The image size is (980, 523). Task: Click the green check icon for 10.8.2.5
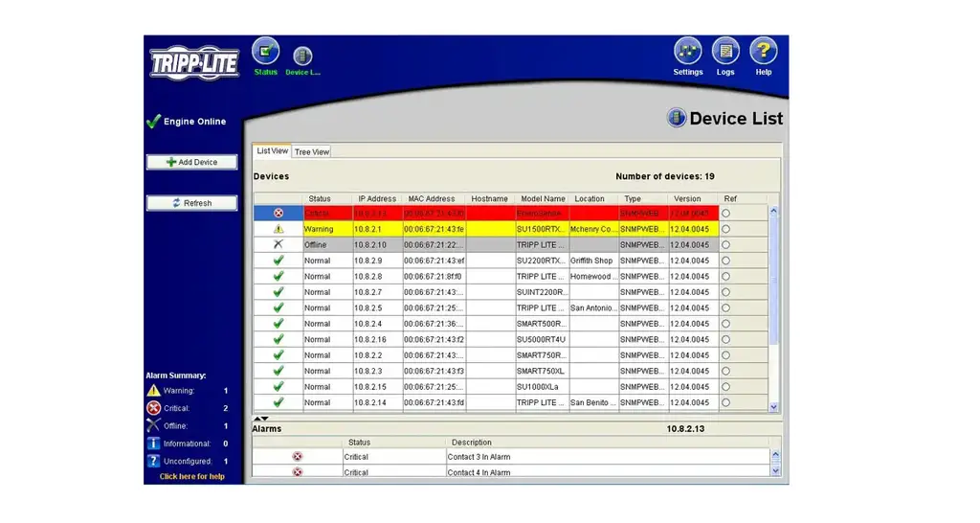[x=278, y=307]
